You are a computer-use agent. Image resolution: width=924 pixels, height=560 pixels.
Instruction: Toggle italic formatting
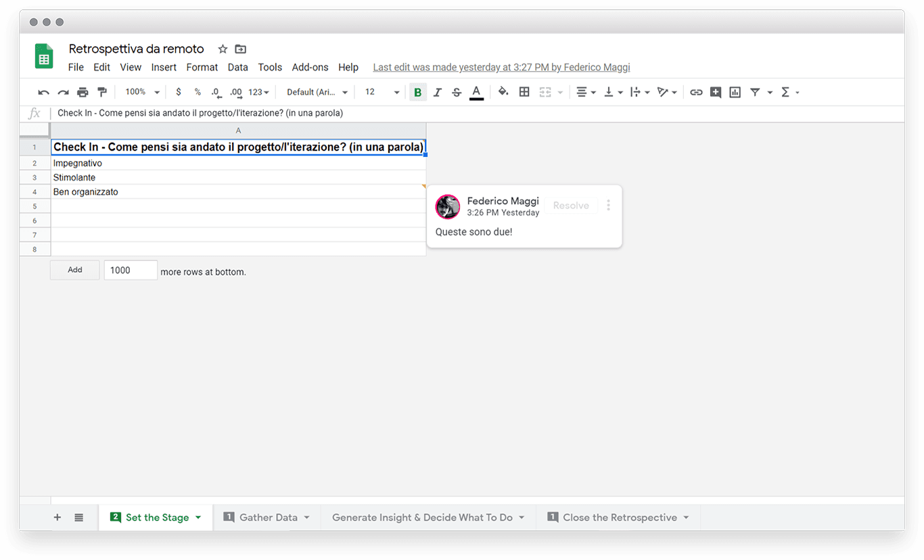[438, 93]
